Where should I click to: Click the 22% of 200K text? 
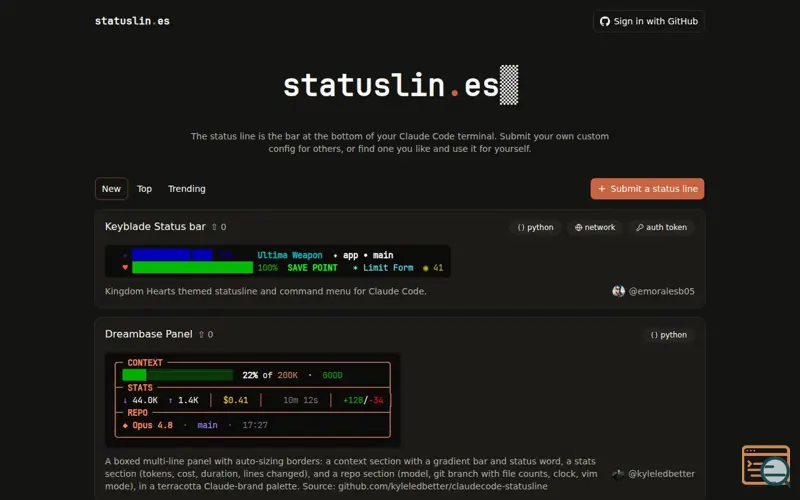point(270,375)
